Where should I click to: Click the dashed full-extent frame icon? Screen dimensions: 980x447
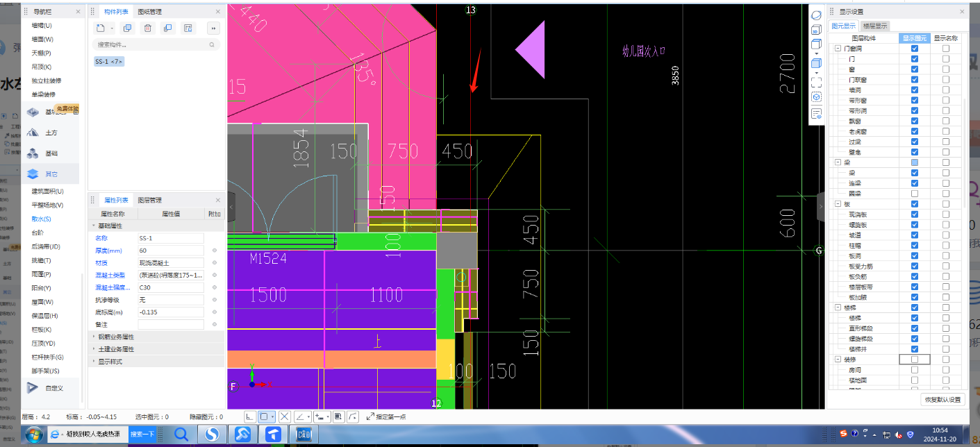(817, 81)
